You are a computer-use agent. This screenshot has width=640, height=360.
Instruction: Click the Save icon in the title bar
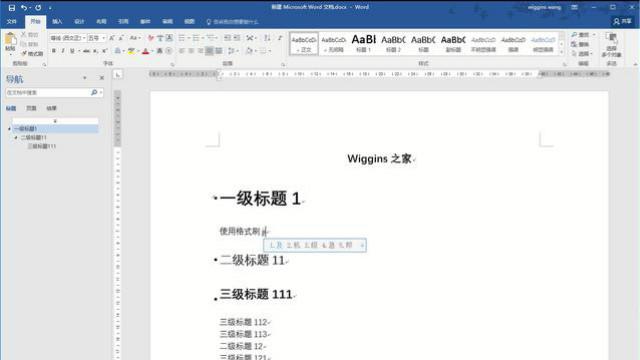coord(11,7)
